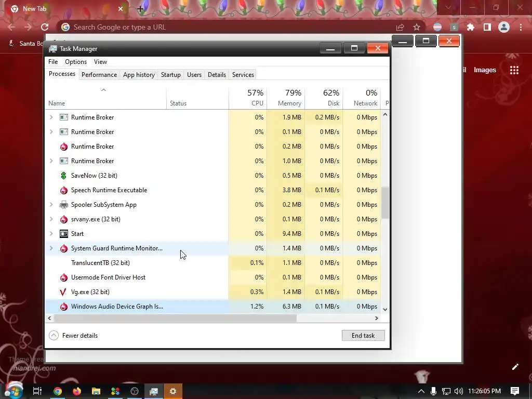Switch to the Services tab

coord(243,75)
